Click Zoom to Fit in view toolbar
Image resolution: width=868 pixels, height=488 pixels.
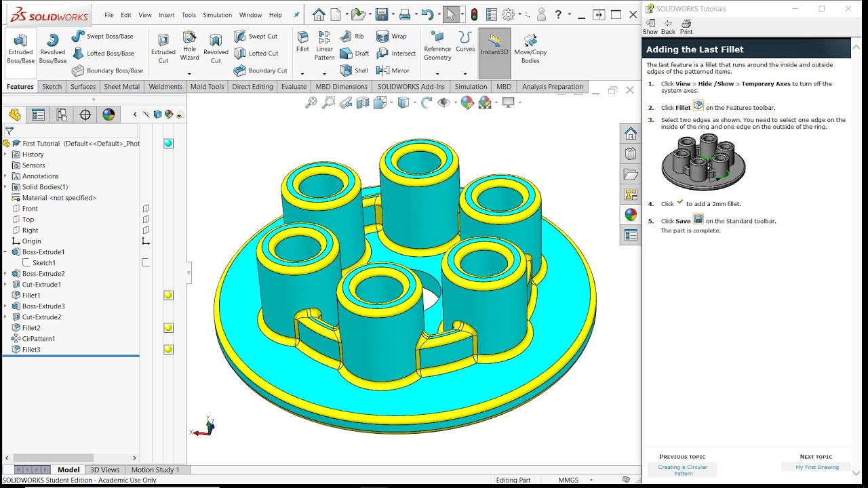311,102
